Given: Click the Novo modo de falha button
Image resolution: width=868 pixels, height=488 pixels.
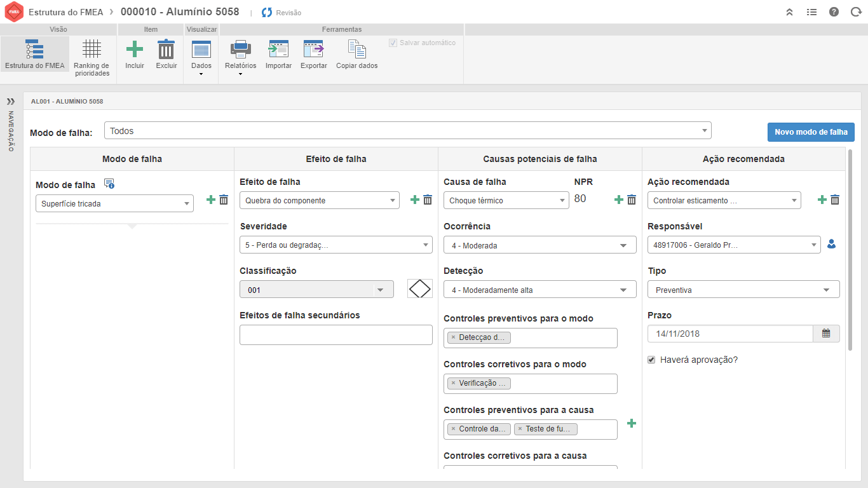Looking at the screenshot, I should click(x=811, y=132).
